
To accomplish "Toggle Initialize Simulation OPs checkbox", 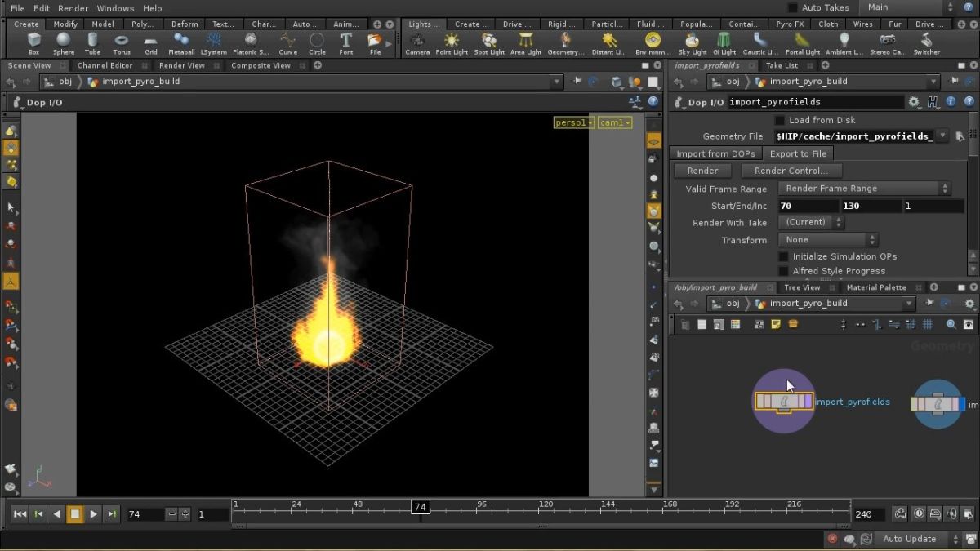I will pos(783,256).
